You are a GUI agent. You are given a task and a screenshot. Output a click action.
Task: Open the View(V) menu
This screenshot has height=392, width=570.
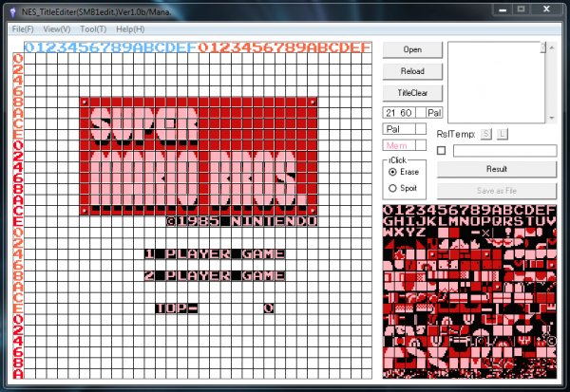pyautogui.click(x=57, y=29)
